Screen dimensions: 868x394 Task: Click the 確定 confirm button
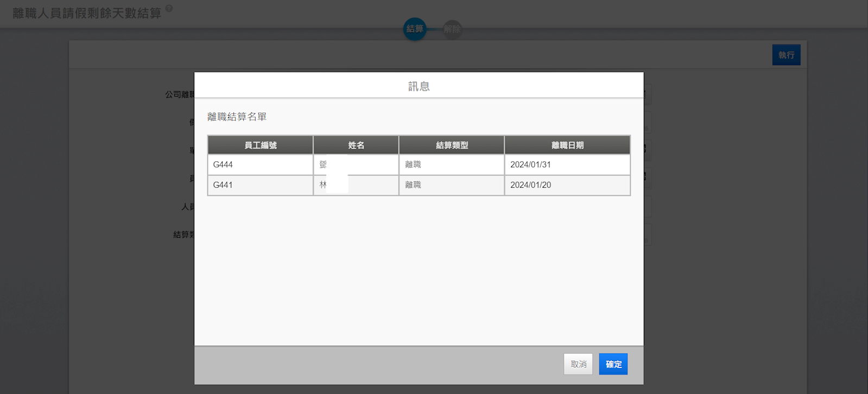613,364
